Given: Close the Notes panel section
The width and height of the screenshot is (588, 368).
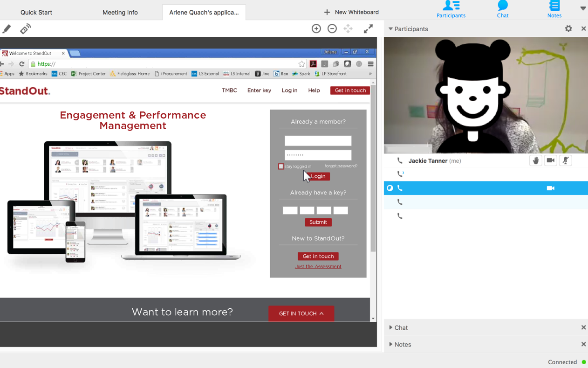Looking at the screenshot, I should [x=583, y=344].
